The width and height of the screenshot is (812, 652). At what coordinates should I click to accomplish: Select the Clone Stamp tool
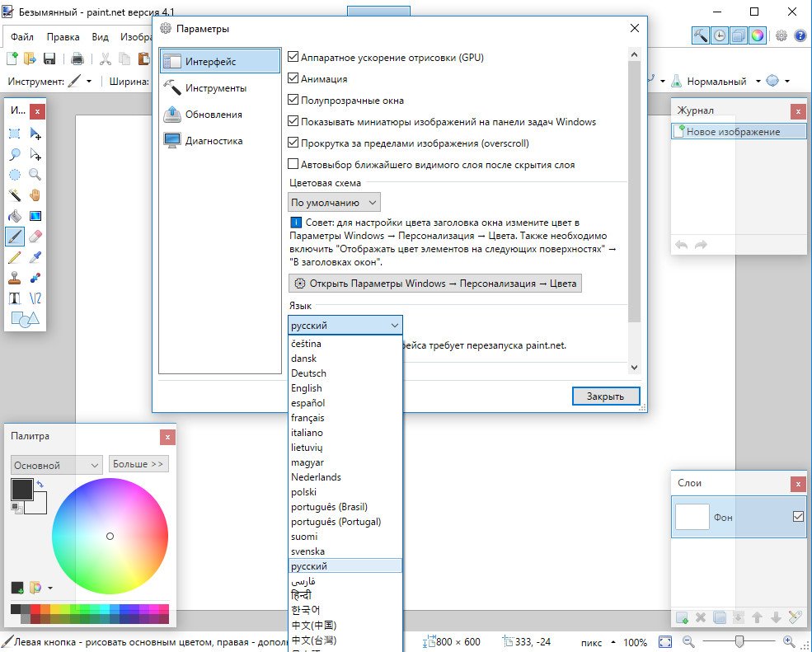tap(15, 278)
